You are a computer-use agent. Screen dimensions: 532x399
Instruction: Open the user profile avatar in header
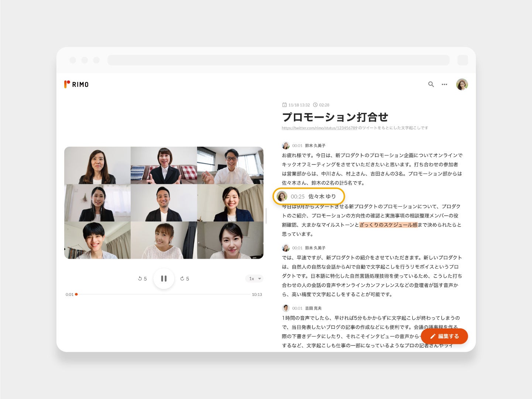462,84
